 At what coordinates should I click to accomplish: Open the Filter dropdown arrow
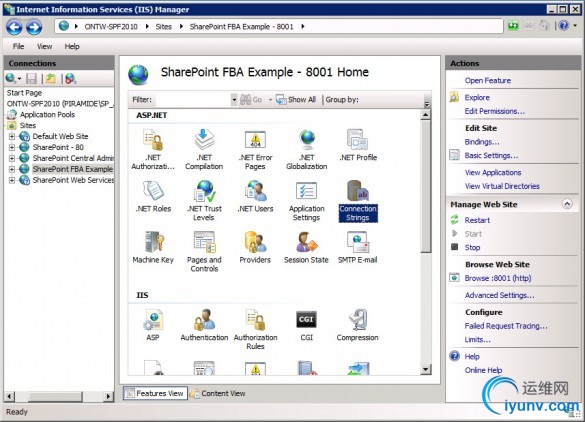coord(234,100)
